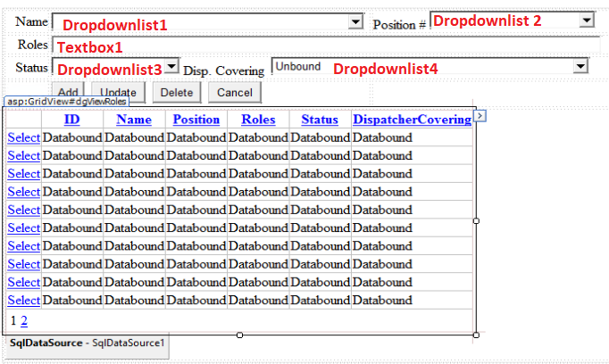The image size is (609, 364).
Task: Sort grid by Position column header
Action: click(x=196, y=120)
